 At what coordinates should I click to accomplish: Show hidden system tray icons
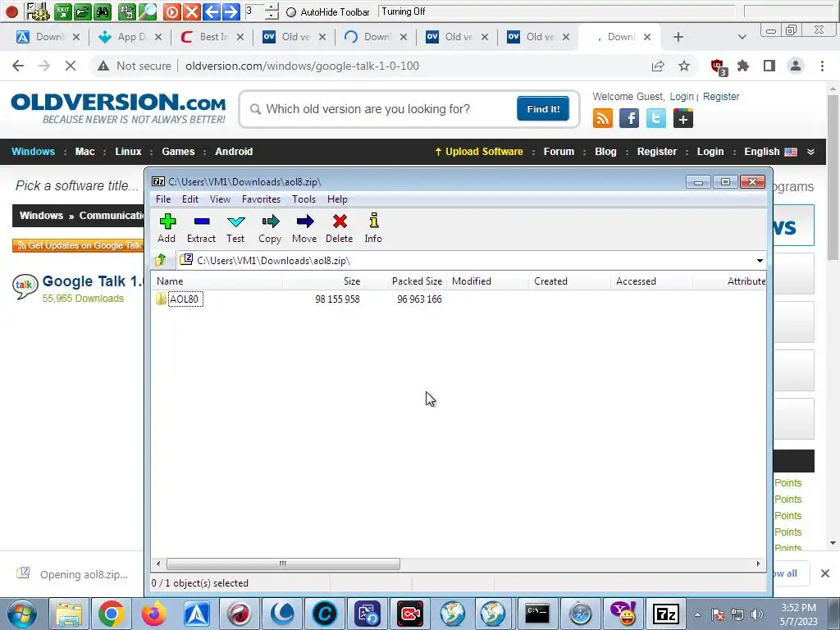pos(697,614)
